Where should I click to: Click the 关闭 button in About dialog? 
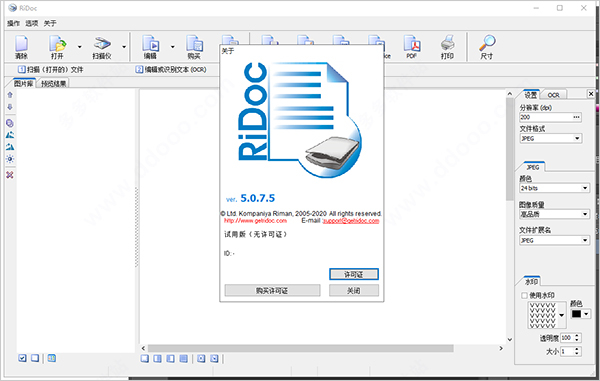[354, 290]
